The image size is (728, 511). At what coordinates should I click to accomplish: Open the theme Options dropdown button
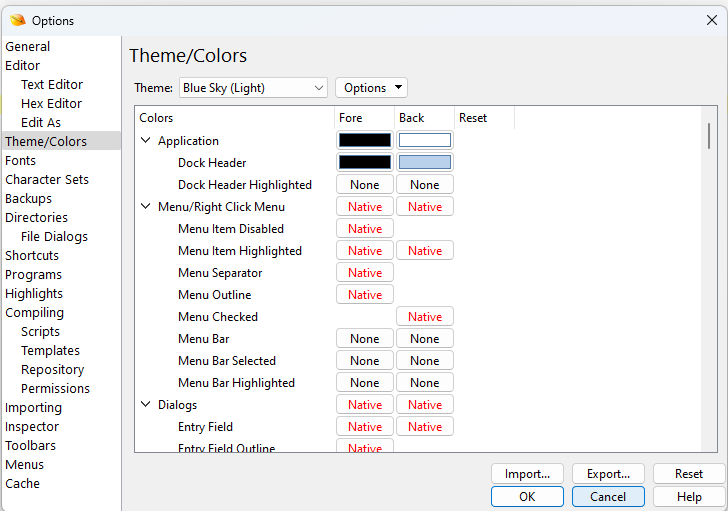(x=371, y=88)
